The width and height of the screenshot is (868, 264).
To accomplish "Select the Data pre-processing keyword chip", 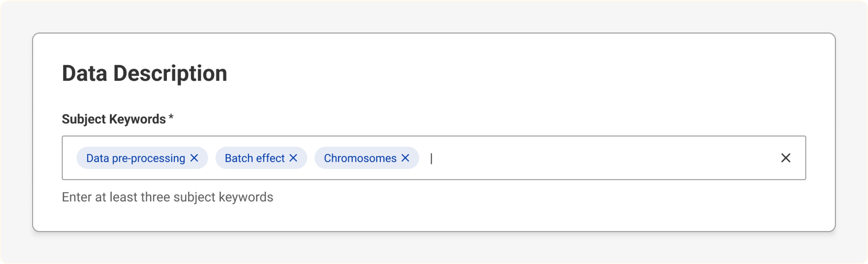I will point(135,158).
